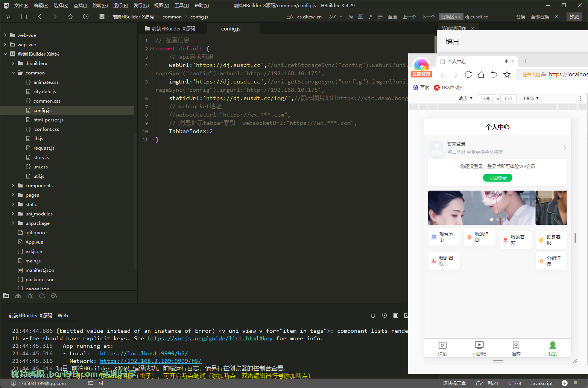Viewport: 588px width, 388px height.
Task: Expand the web-vue project folder
Action: [5, 35]
